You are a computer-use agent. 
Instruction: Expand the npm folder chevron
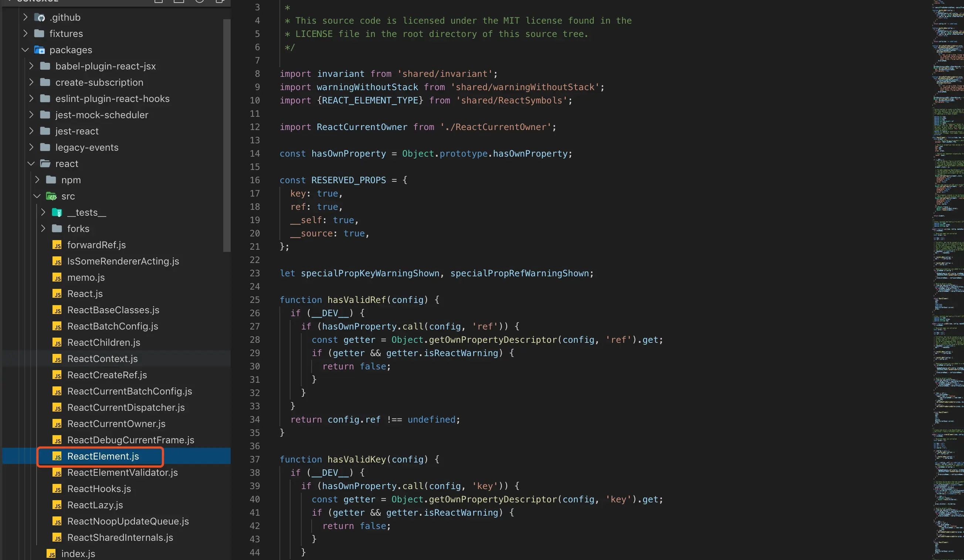[x=37, y=180]
